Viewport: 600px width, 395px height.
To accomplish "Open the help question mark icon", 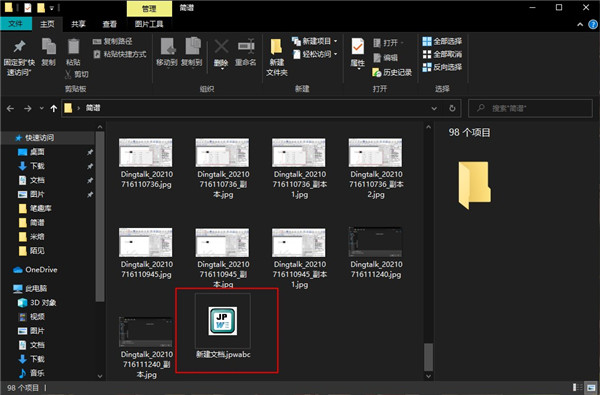I will click(593, 24).
